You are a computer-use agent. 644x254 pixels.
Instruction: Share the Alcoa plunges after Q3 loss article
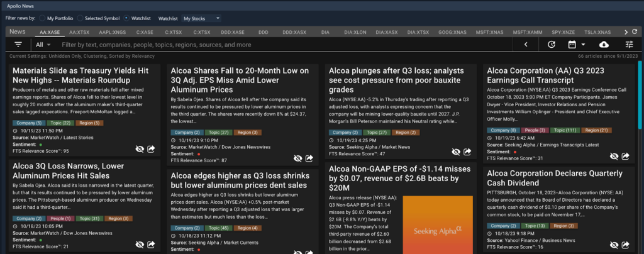point(467,152)
